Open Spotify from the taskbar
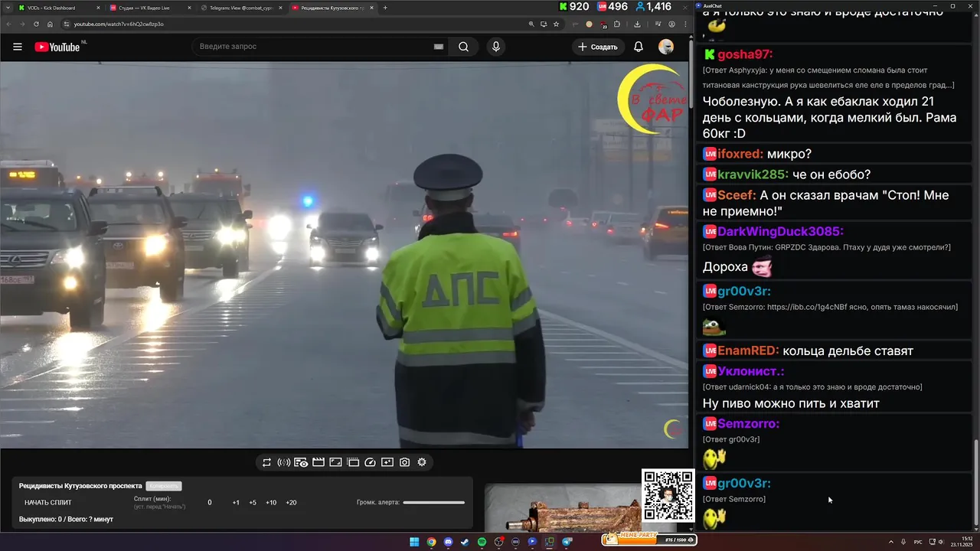This screenshot has width=980, height=551. 482,542
